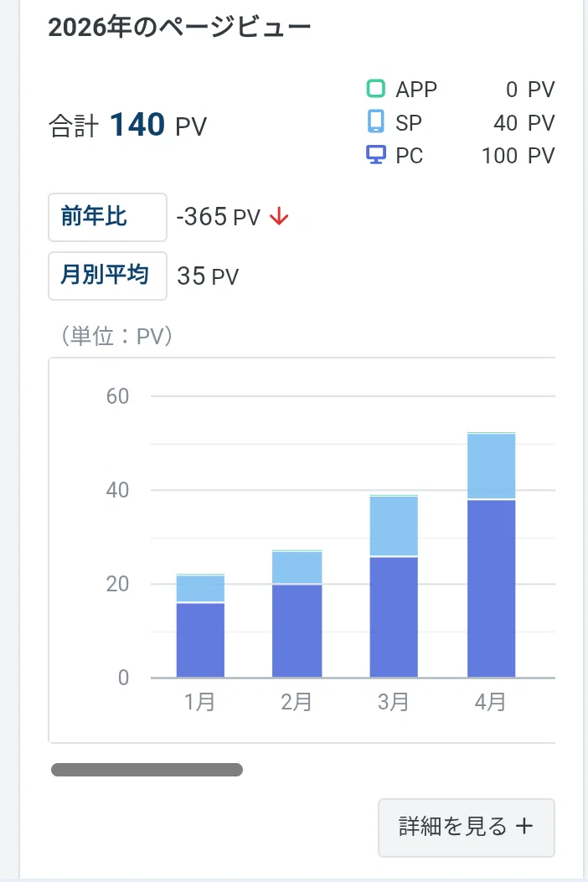Screen dimensions: 588x882
Task: Open the 詳細を見る details button
Action: point(467,828)
